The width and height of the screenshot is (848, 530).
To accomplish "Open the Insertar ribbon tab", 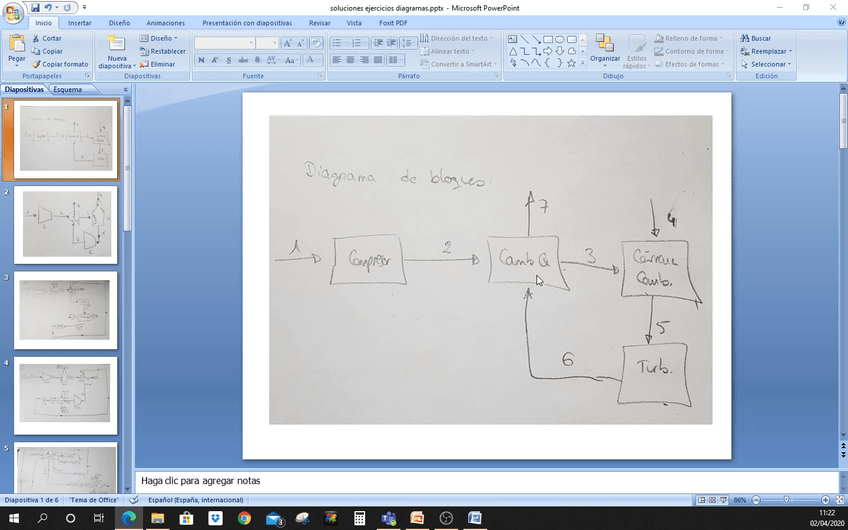I will 79,22.
